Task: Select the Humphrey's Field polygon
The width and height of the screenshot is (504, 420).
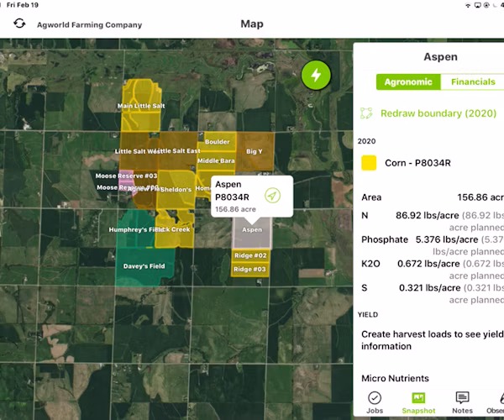Action: 135,229
